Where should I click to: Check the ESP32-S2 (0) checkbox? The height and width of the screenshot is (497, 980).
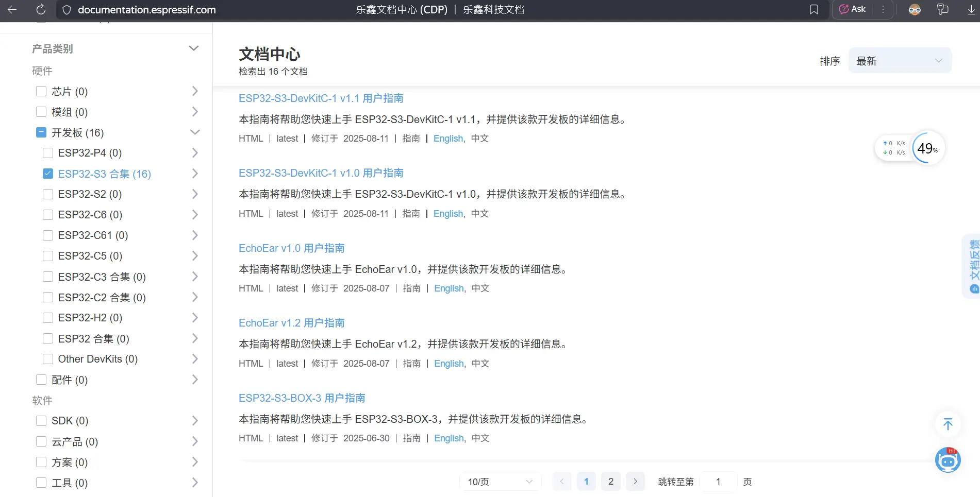(48, 194)
